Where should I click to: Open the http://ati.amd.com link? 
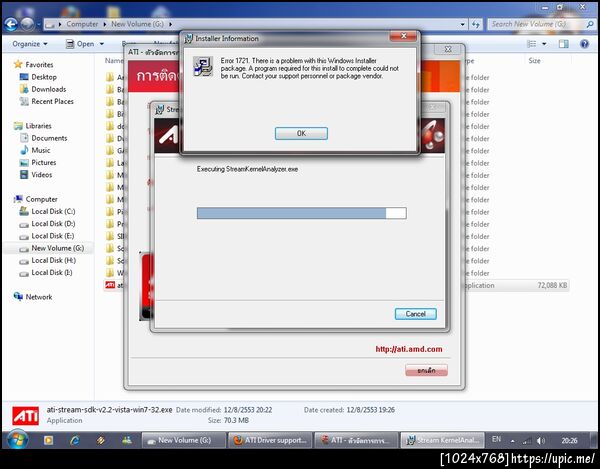coord(409,349)
